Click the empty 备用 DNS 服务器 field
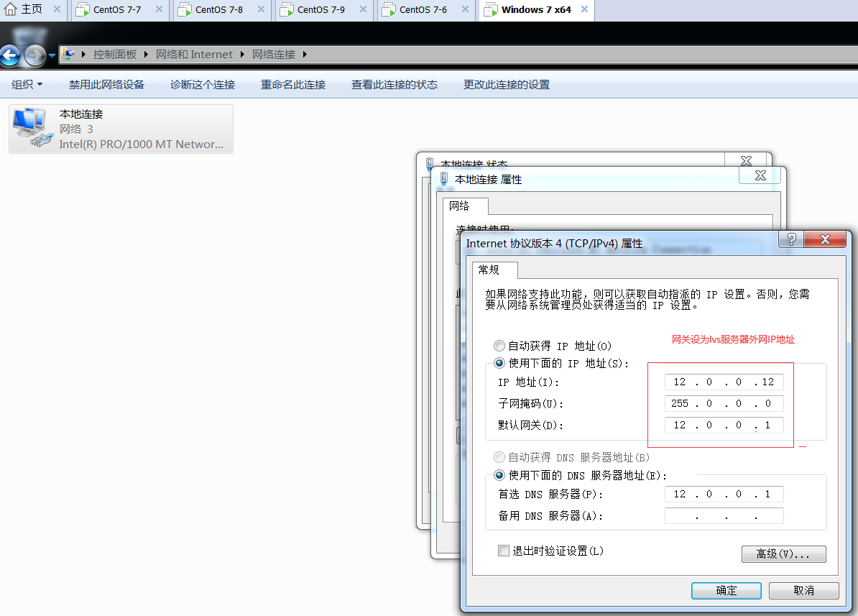 pos(724,515)
